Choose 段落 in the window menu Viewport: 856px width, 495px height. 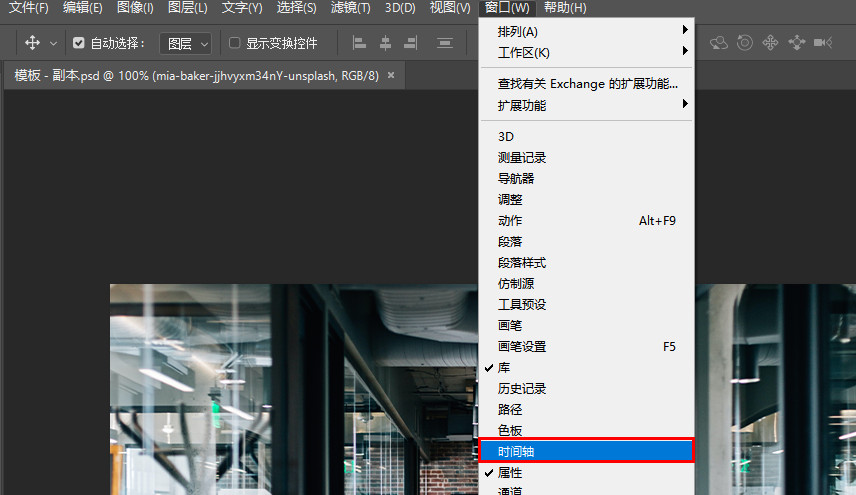coord(586,241)
